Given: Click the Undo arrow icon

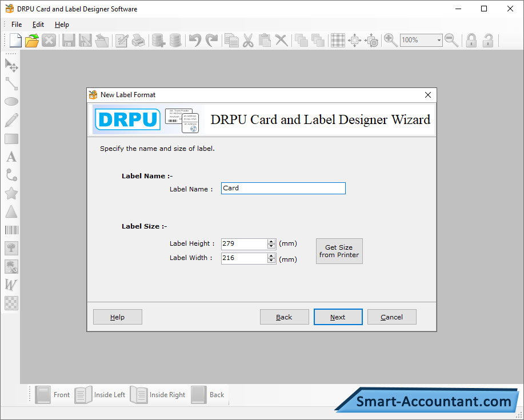Looking at the screenshot, I should tap(195, 41).
